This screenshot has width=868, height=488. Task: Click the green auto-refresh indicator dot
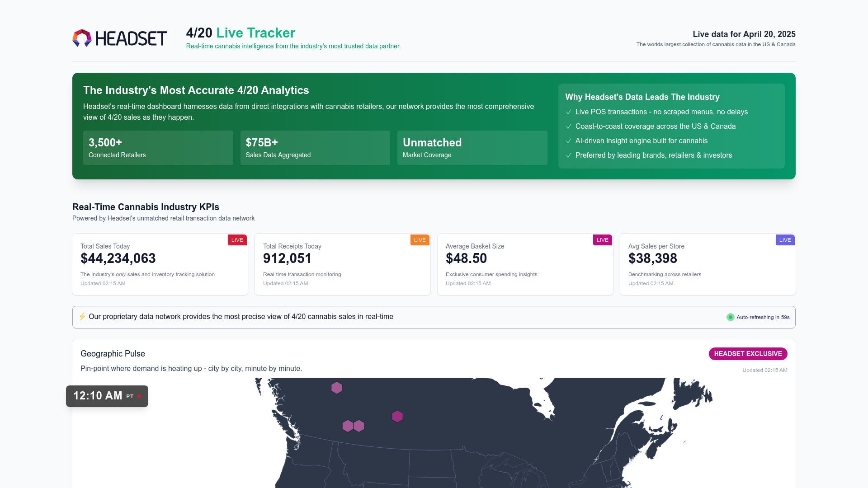coord(730,317)
